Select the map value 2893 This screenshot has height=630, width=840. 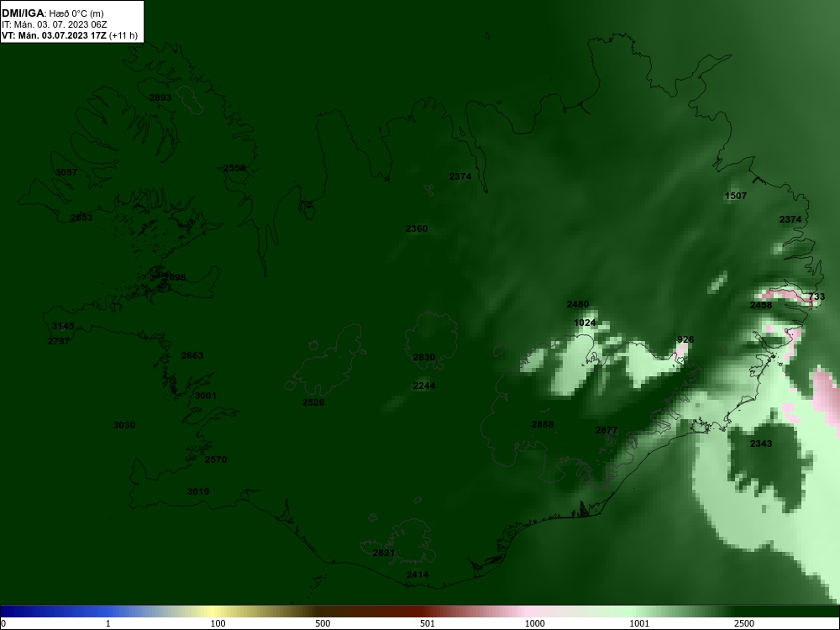[160, 97]
